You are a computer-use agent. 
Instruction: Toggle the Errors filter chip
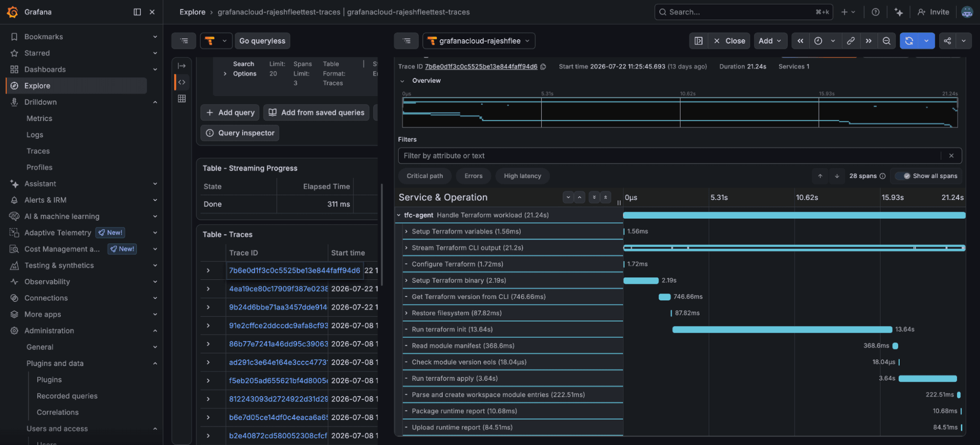(x=474, y=176)
